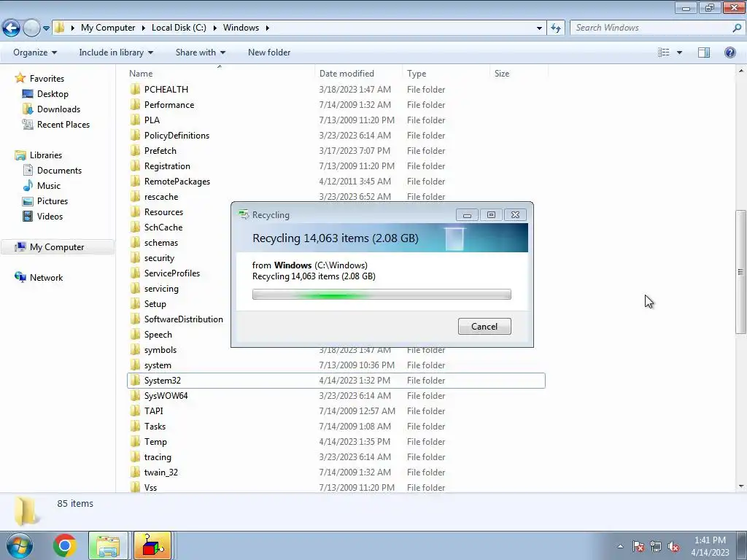
Task: Click the Local Disk (C:) breadcrumb
Action: (x=179, y=28)
